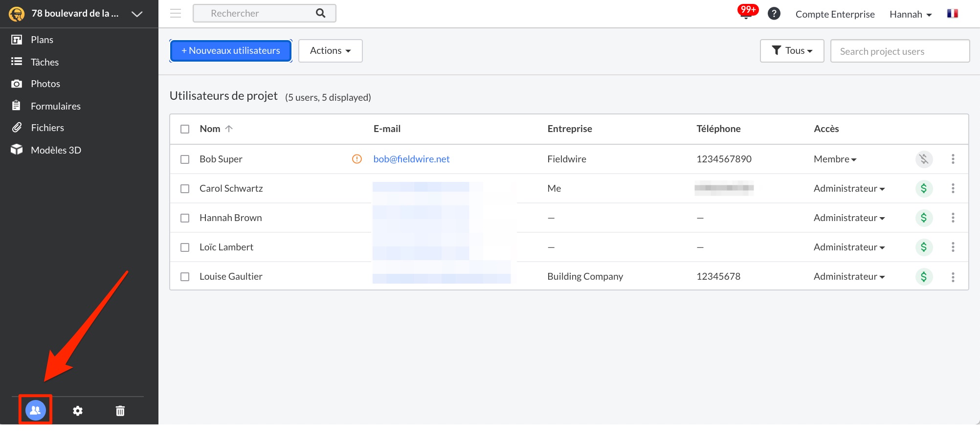Click the Téléphone column header
The height and width of the screenshot is (445, 980).
click(718, 129)
